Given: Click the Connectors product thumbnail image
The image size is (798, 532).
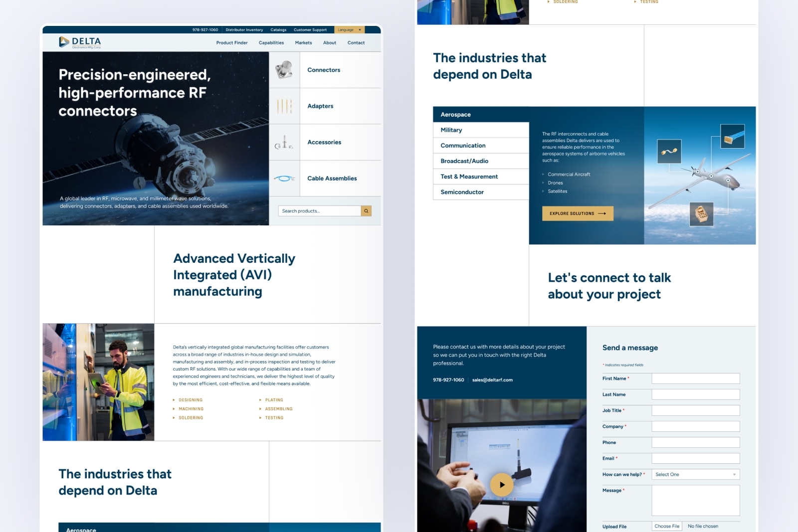Looking at the screenshot, I should (x=284, y=70).
